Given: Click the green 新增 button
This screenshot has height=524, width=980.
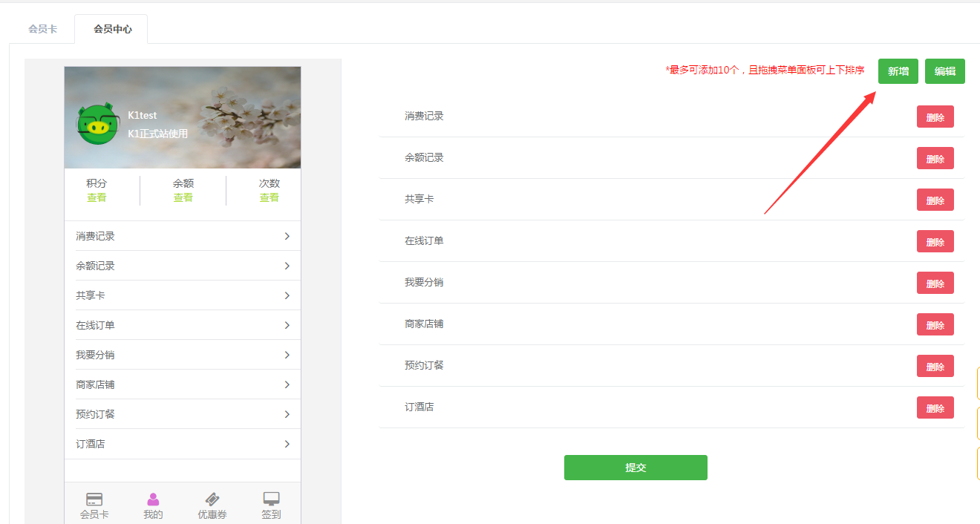Looking at the screenshot, I should [898, 71].
